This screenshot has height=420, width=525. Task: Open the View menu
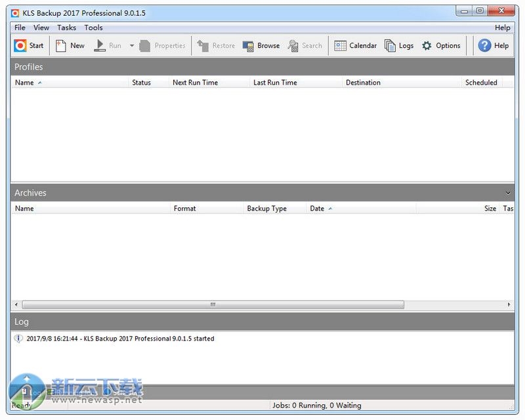point(41,28)
